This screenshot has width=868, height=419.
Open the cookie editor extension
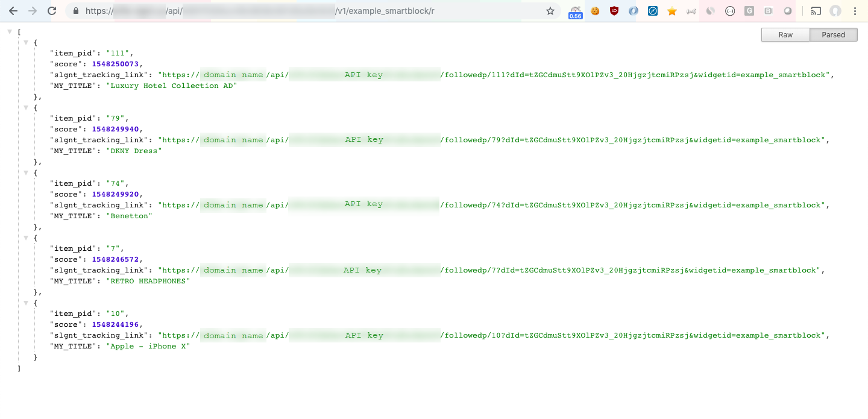pos(595,11)
